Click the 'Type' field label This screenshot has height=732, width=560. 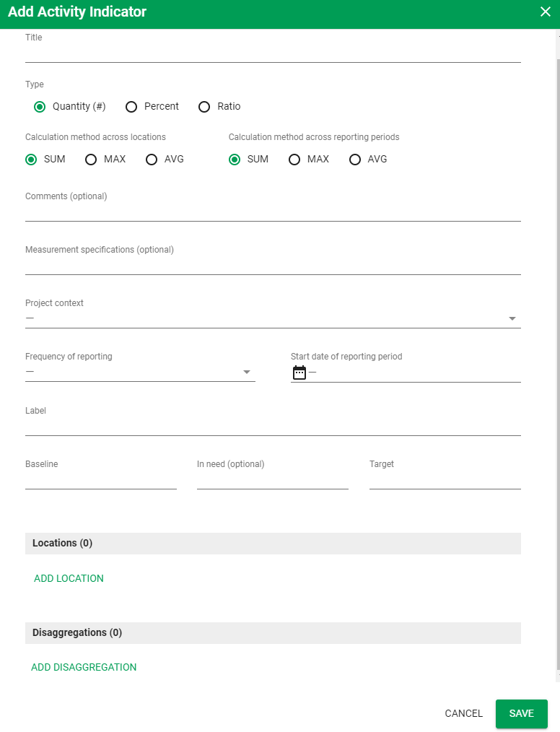[35, 84]
